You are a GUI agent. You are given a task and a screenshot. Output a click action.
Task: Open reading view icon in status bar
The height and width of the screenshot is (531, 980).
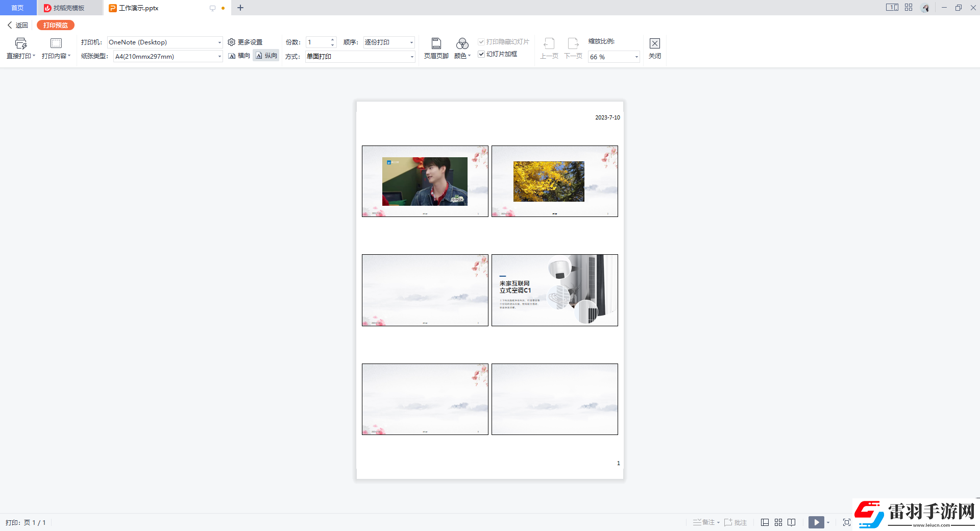[791, 522]
